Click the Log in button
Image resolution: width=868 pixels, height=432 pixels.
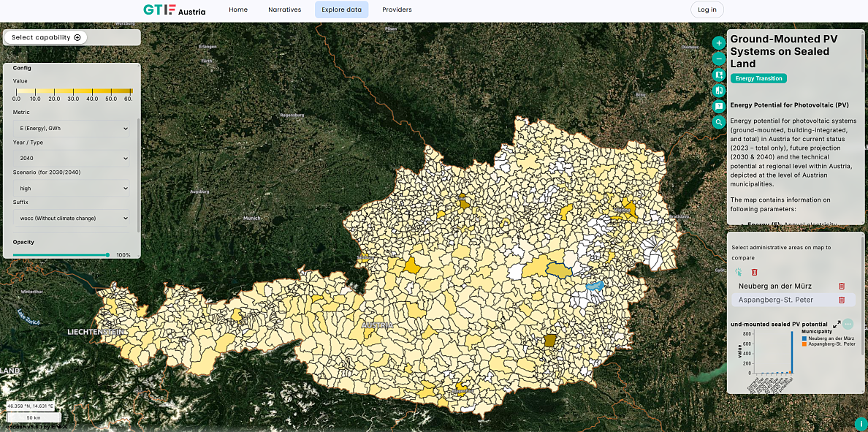click(706, 10)
